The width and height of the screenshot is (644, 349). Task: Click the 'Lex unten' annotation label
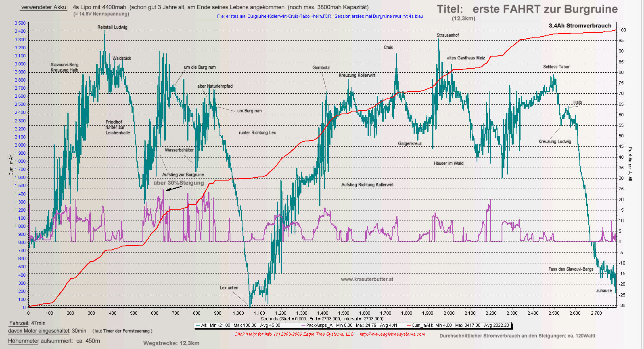pyautogui.click(x=229, y=288)
